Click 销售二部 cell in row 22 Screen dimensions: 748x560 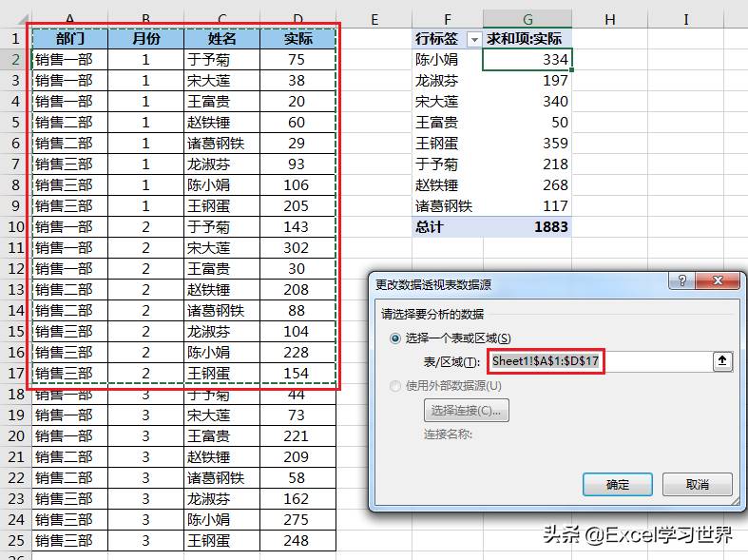click(70, 478)
